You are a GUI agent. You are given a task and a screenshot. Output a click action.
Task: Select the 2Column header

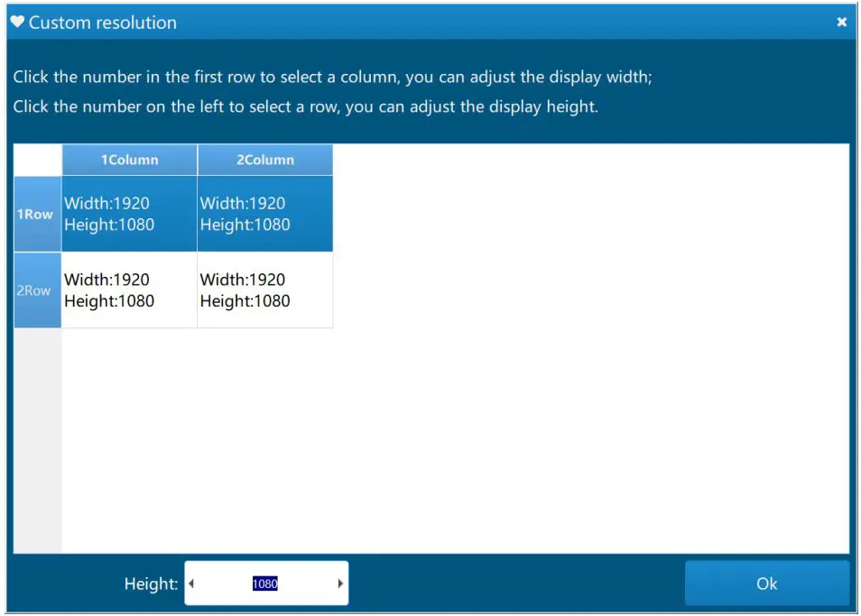point(265,160)
